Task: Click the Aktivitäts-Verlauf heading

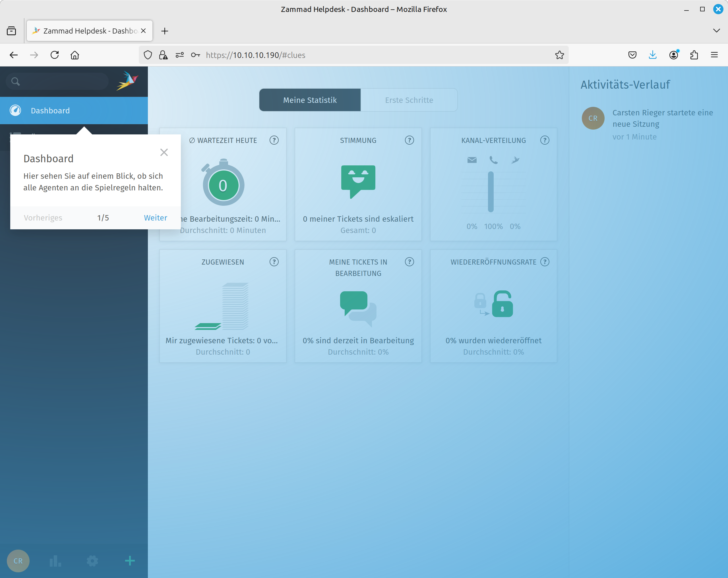Action: (625, 84)
